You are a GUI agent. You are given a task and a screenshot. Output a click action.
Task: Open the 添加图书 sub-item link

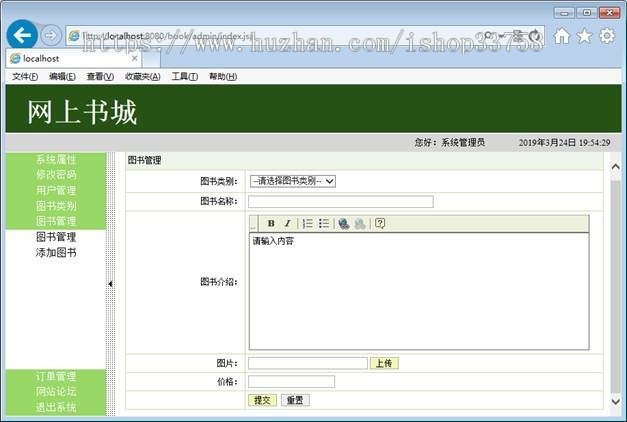[x=56, y=253]
